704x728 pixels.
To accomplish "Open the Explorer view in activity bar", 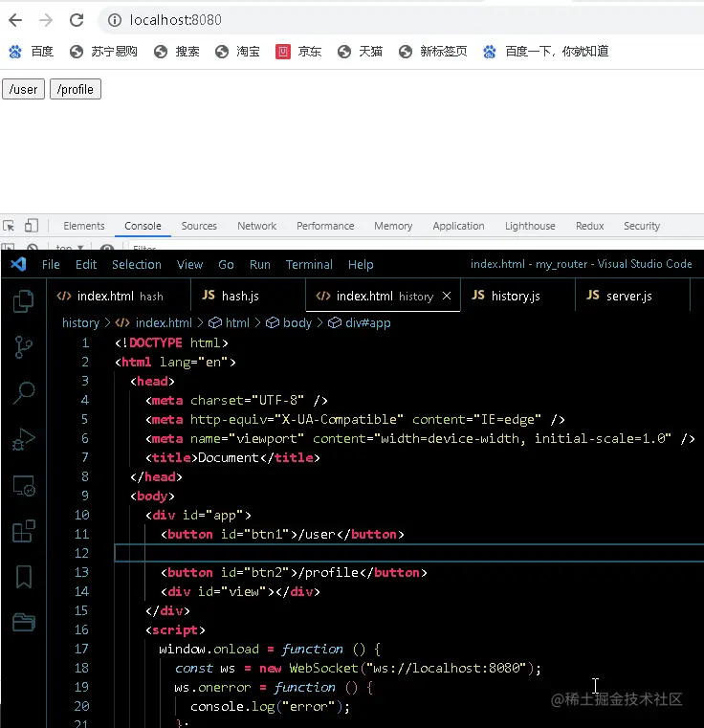I will 23,301.
